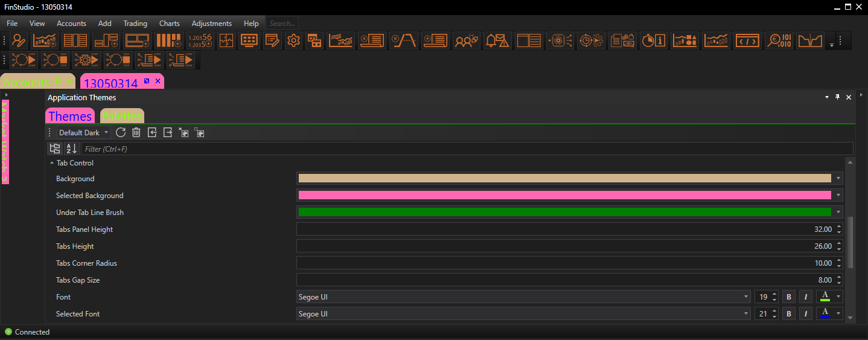Click the magnifier with euro symbol icon

pos(779,40)
